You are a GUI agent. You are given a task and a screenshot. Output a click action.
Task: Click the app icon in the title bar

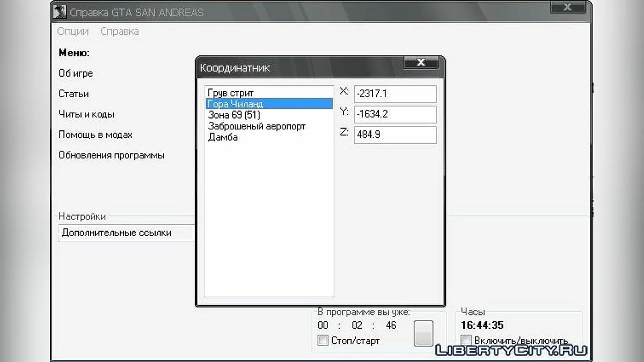[x=61, y=12]
